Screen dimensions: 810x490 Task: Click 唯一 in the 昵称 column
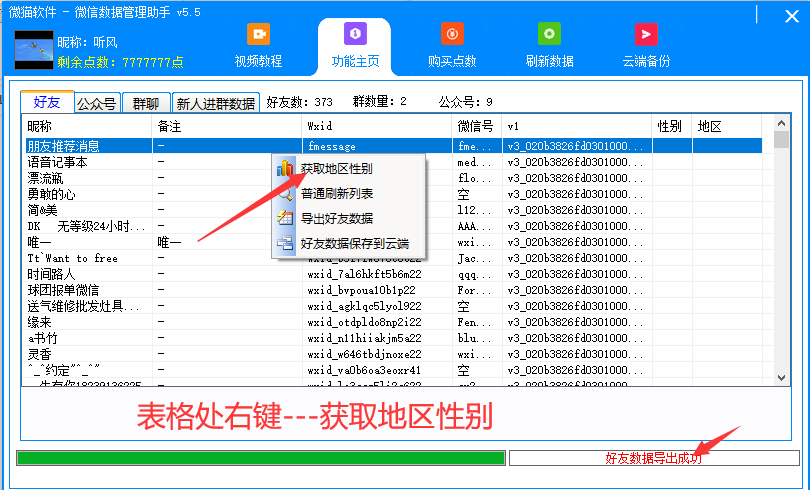pyautogui.click(x=39, y=242)
